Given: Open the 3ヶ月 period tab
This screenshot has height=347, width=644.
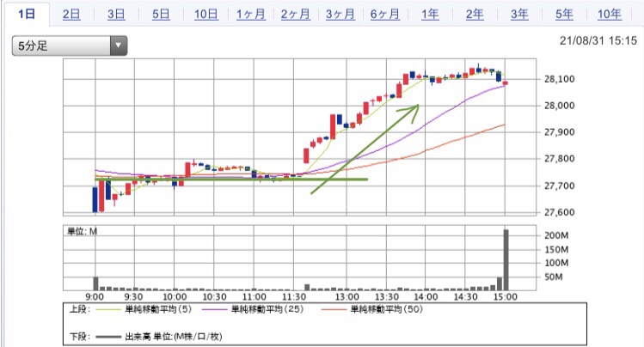Looking at the screenshot, I should [x=340, y=15].
